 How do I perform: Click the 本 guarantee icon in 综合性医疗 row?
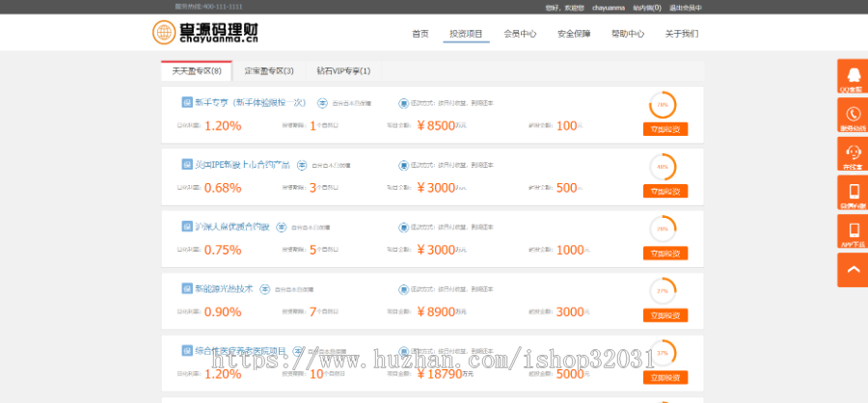tap(298, 351)
